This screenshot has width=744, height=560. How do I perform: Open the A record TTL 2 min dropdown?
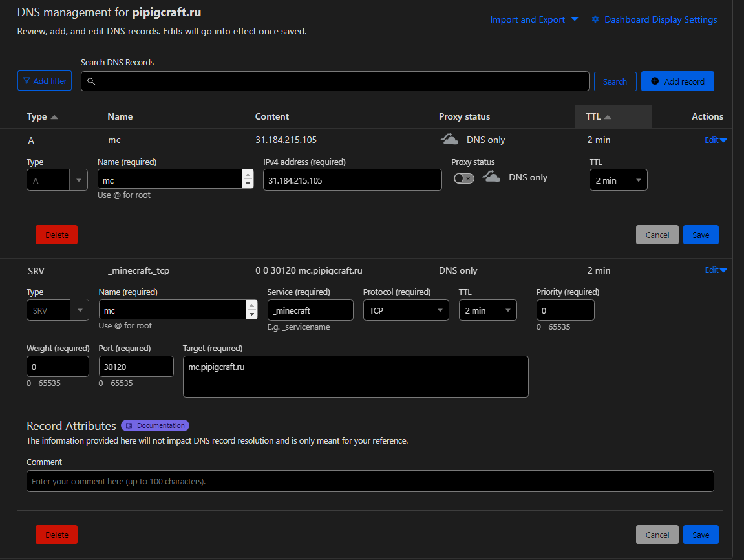618,180
